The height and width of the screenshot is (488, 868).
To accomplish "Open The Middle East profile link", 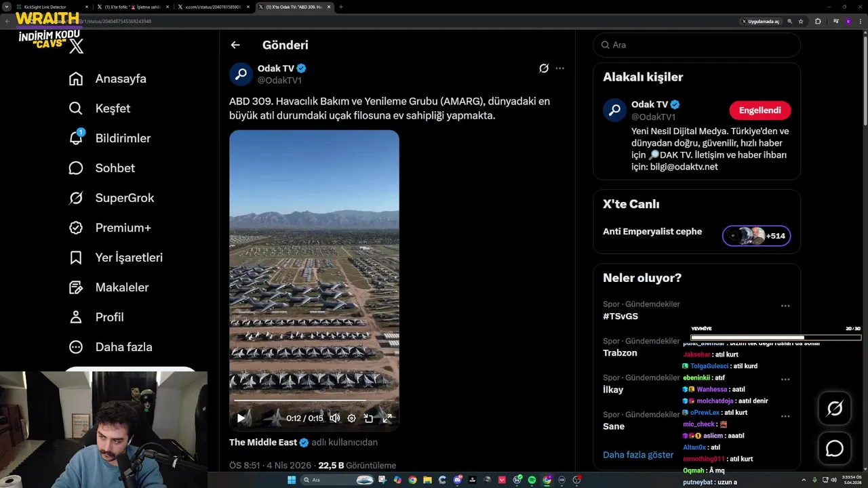I will coord(263,443).
